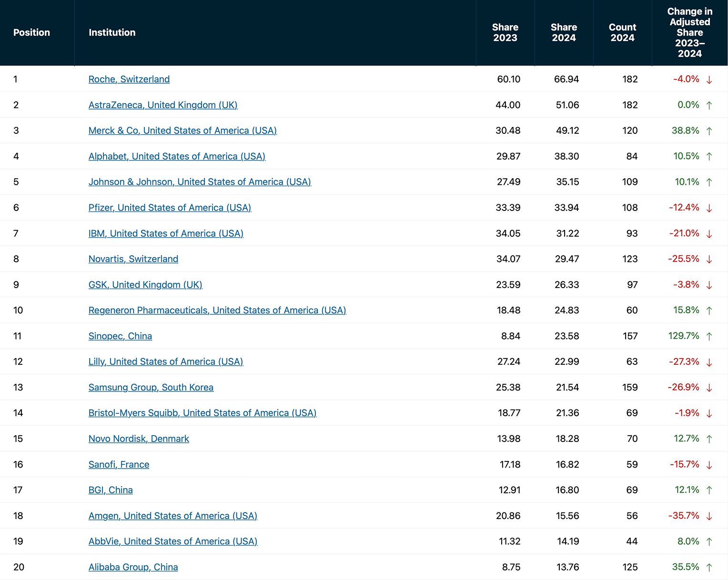Click the down arrow beside Novartis's -25.5%
Screen dimensions: 728x580
709,260
